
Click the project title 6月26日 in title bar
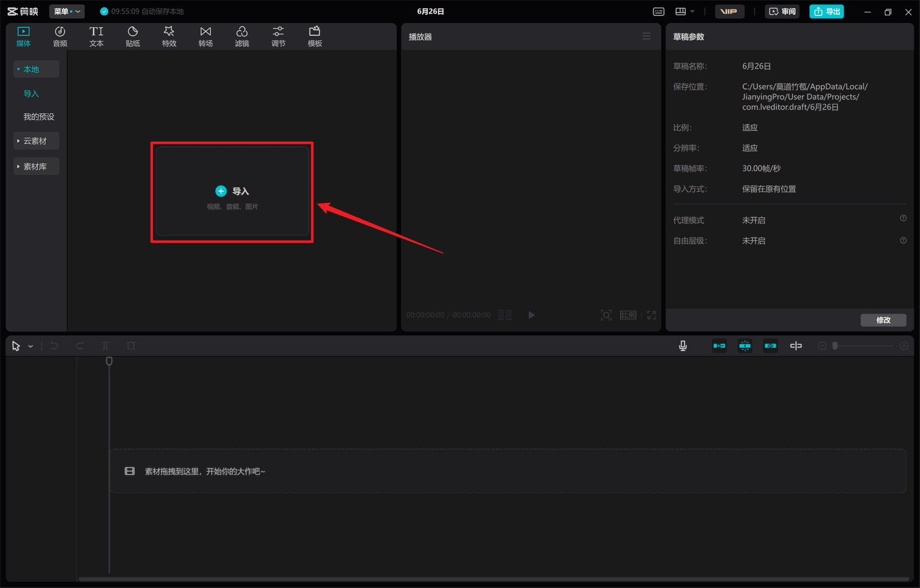430,12
